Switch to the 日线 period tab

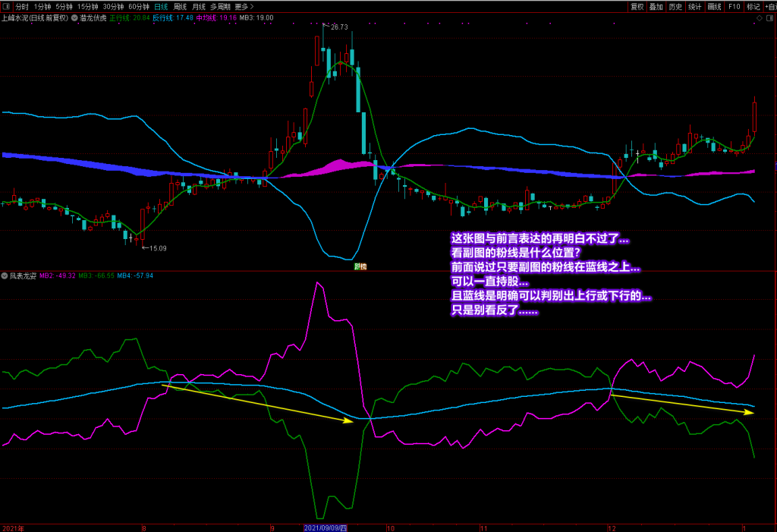[x=161, y=6]
